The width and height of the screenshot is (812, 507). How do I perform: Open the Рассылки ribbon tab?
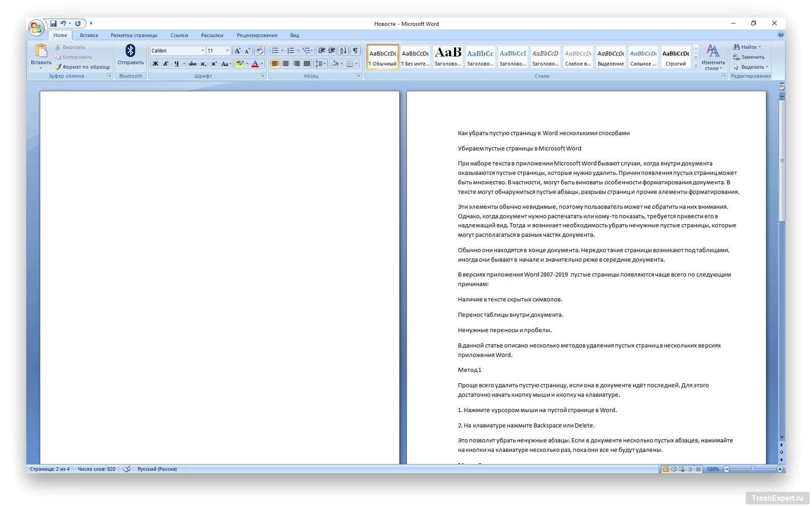pyautogui.click(x=212, y=35)
